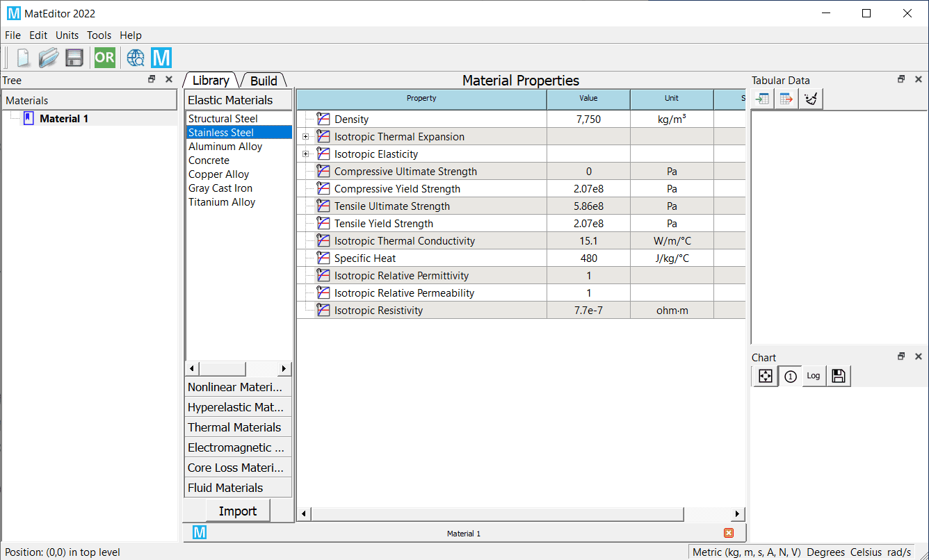Viewport: 929px width, 560px height.
Task: Click the green OR toolbar icon
Action: (105, 58)
